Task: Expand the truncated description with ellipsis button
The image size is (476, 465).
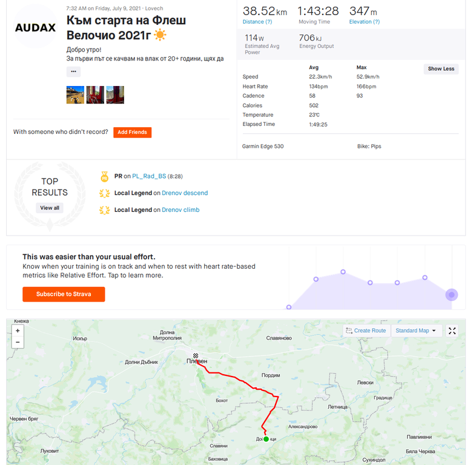Action: tap(73, 71)
